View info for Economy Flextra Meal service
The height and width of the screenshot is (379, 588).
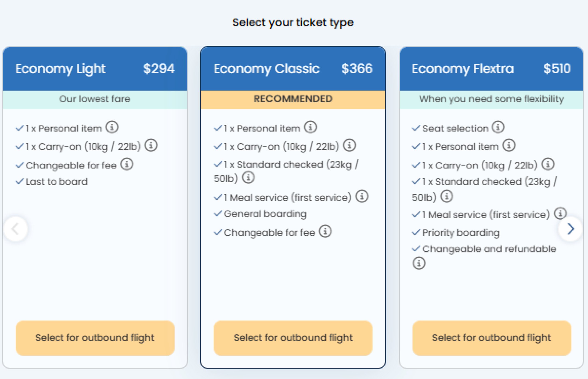[x=560, y=214]
